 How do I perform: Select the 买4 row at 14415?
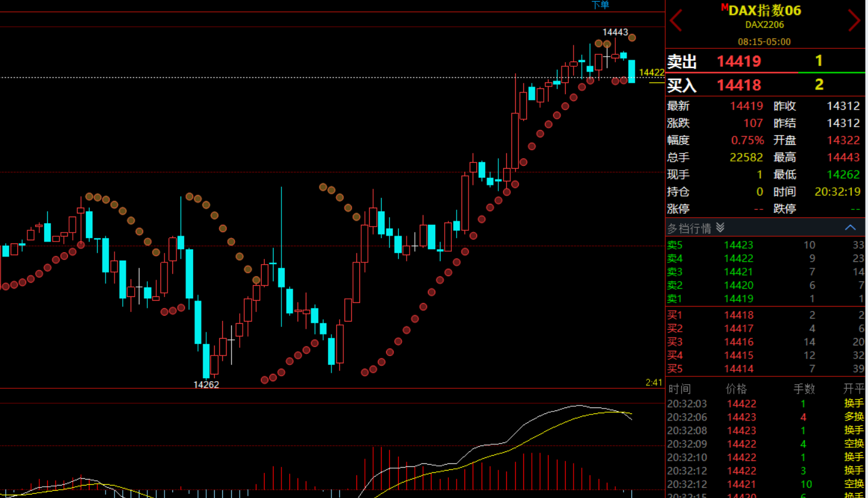[x=765, y=355]
